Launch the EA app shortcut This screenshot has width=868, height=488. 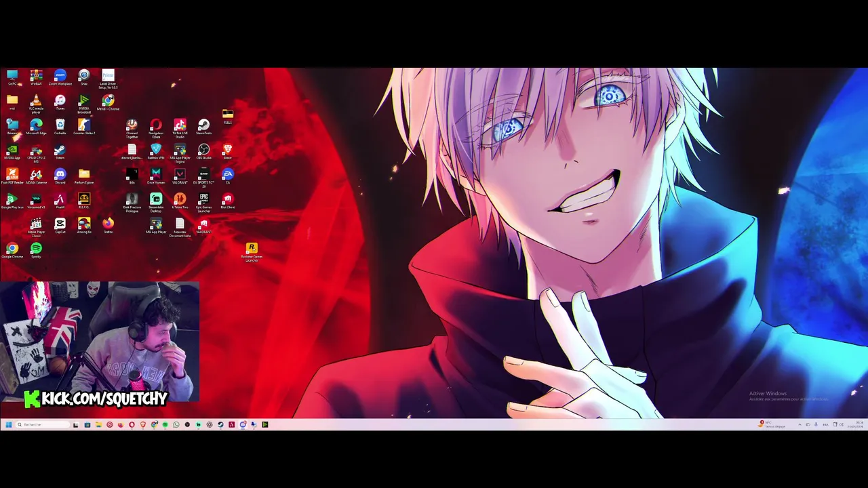[x=228, y=176]
